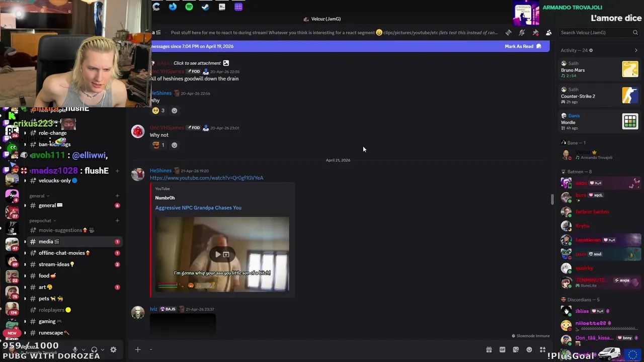The image size is (644, 362).
Task: Open the general channel
Action: click(73, 205)
